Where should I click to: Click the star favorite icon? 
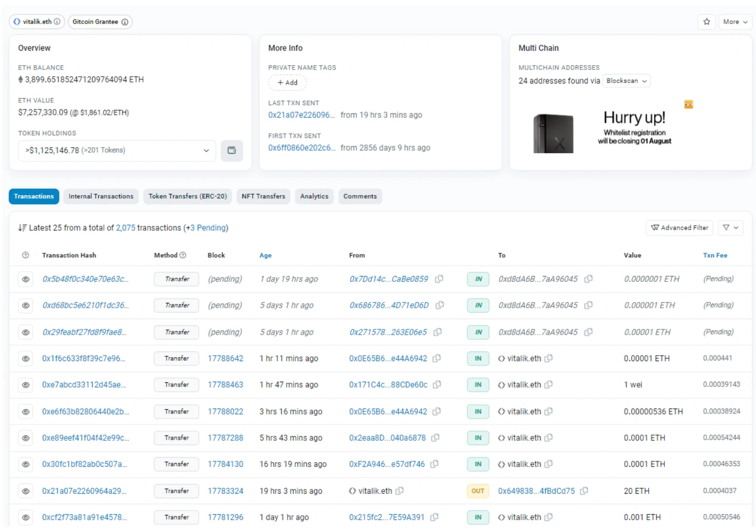[706, 22]
